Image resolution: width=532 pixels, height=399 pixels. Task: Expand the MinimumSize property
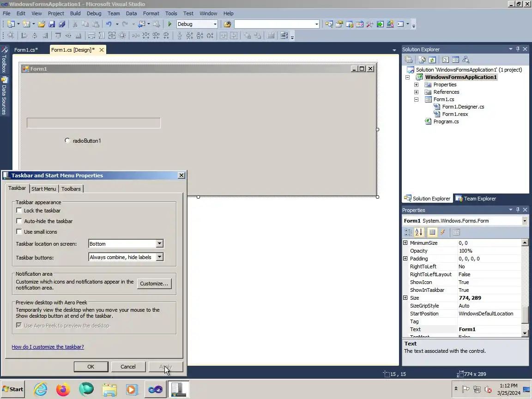pyautogui.click(x=405, y=243)
